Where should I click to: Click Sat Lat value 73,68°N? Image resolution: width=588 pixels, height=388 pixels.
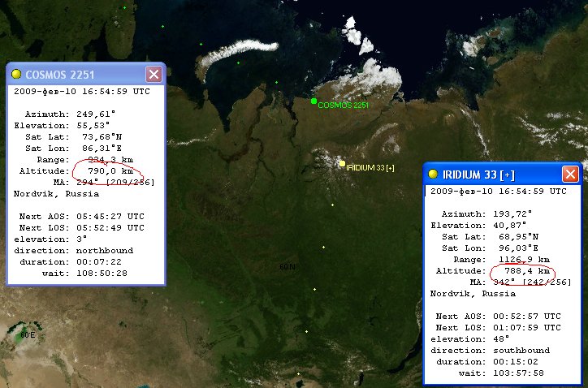[102, 137]
